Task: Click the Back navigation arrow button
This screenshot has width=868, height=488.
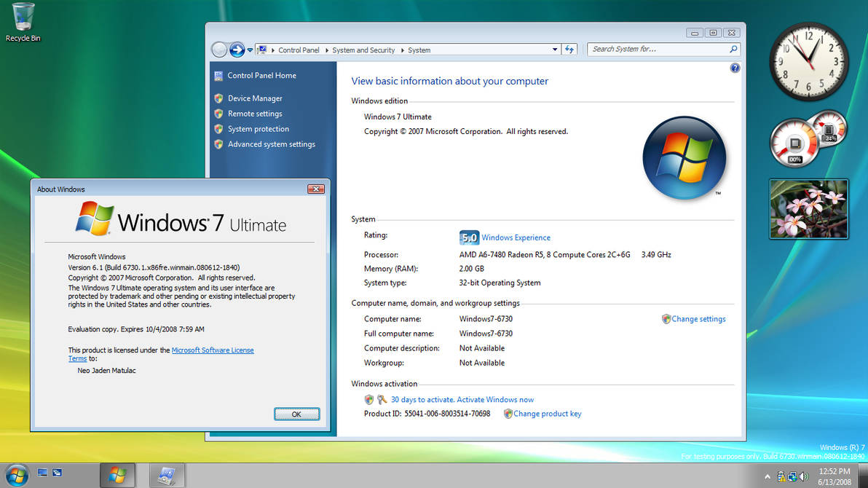Action: coord(219,50)
